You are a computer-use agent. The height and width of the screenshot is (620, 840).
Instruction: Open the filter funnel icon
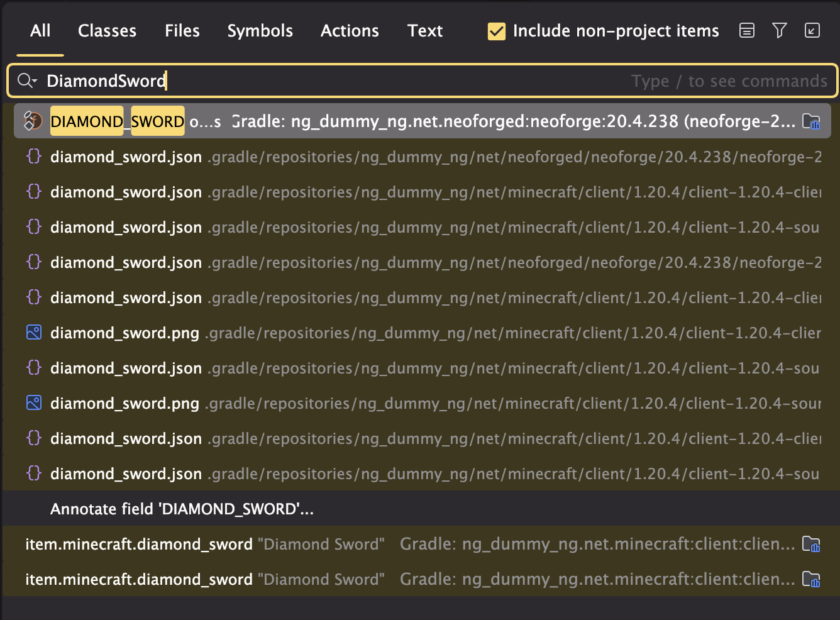point(780,30)
